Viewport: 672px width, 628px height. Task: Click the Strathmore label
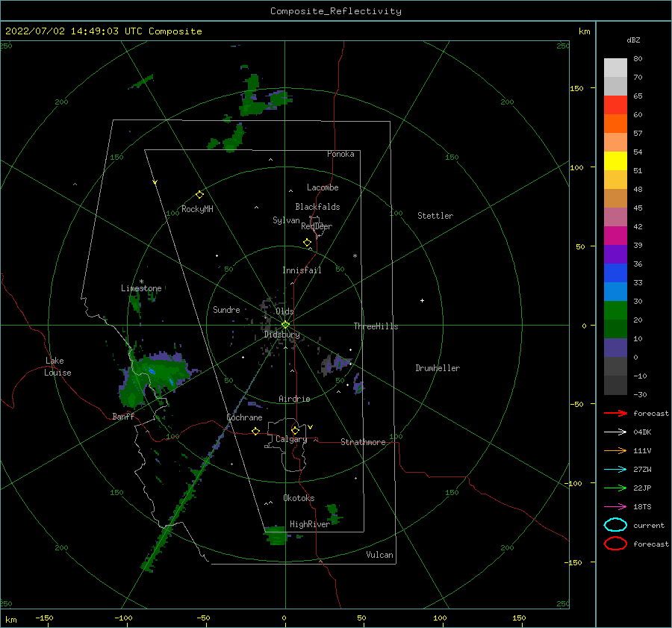click(x=363, y=442)
